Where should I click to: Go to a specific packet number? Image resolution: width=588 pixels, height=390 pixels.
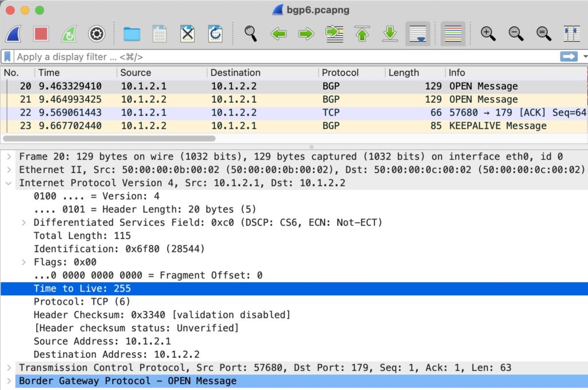[x=335, y=34]
